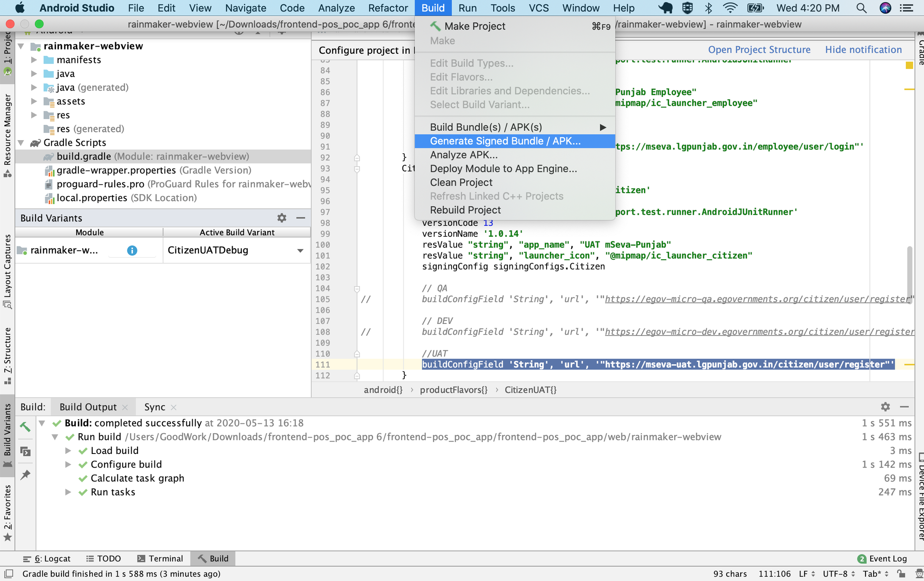Expand the Load build node
924x581 pixels.
click(x=68, y=451)
